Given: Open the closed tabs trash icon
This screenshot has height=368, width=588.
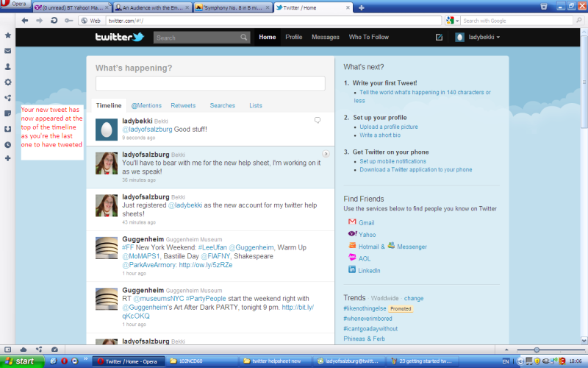Looking at the screenshot, I should click(x=544, y=7).
